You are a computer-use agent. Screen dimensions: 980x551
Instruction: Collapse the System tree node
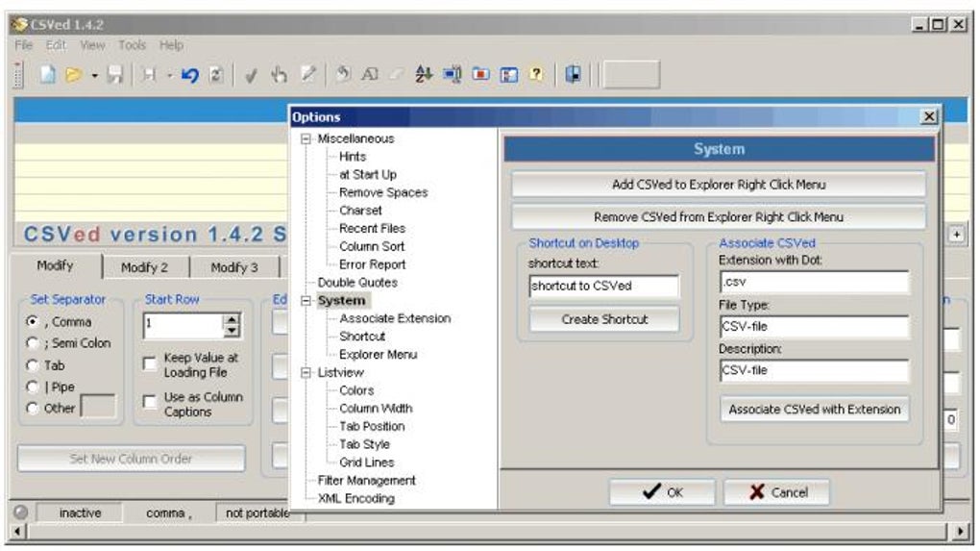(306, 301)
